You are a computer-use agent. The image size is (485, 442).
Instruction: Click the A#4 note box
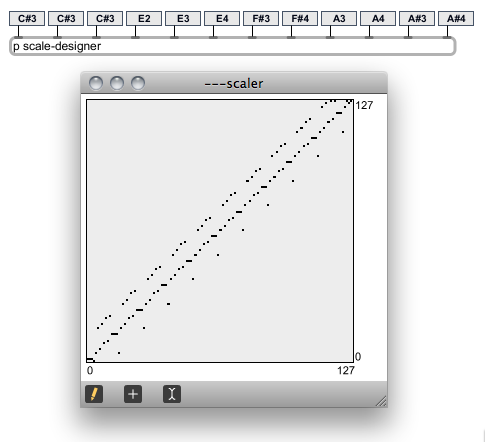[x=456, y=19]
